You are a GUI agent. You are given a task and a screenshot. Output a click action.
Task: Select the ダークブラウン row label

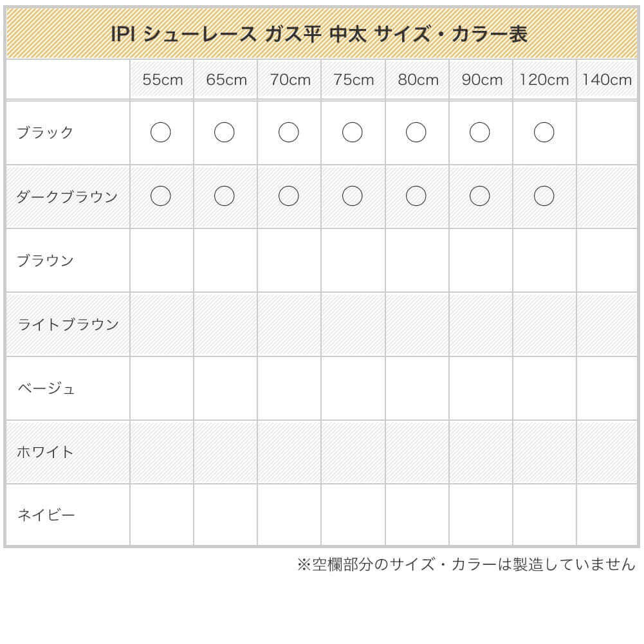[67, 197]
